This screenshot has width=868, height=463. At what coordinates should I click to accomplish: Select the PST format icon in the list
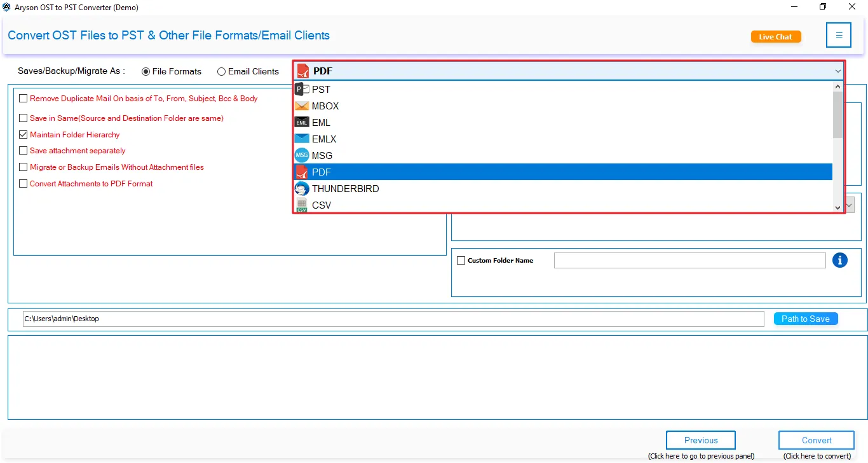pos(301,89)
